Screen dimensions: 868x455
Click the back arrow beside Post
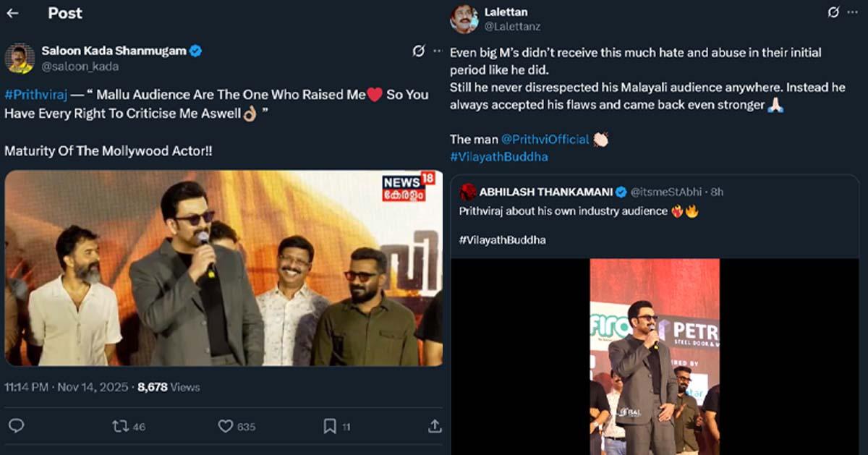(x=12, y=13)
